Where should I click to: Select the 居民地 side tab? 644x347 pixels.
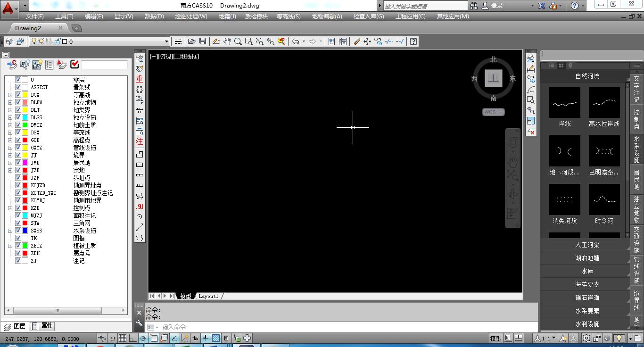637,179
